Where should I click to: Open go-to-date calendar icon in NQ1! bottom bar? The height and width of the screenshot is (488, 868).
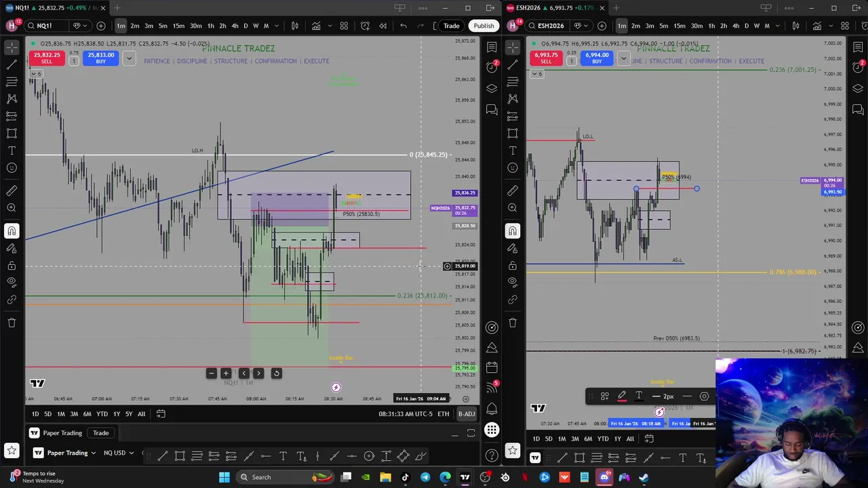[x=161, y=414]
